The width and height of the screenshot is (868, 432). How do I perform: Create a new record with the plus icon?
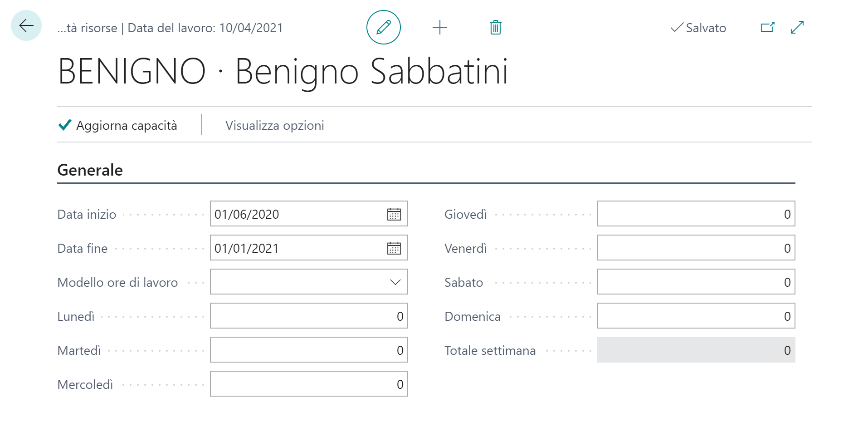pyautogui.click(x=439, y=27)
